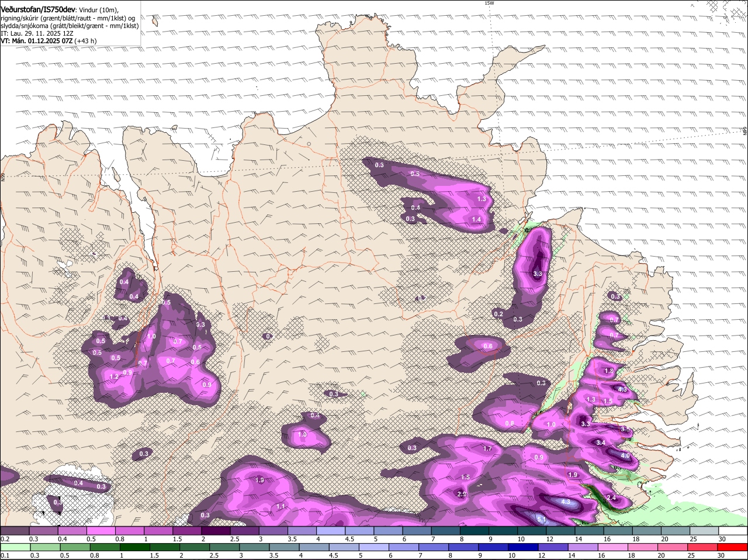Screen dimensions: 748x560
Task: Select the slate blue 5 swatch, upper legend
Action: coord(388,530)
